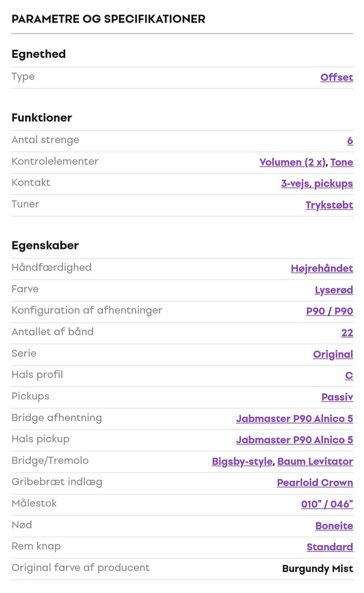Screen dimensions: 364x593
Task: Open the Standard strap button link
Action: (329, 547)
